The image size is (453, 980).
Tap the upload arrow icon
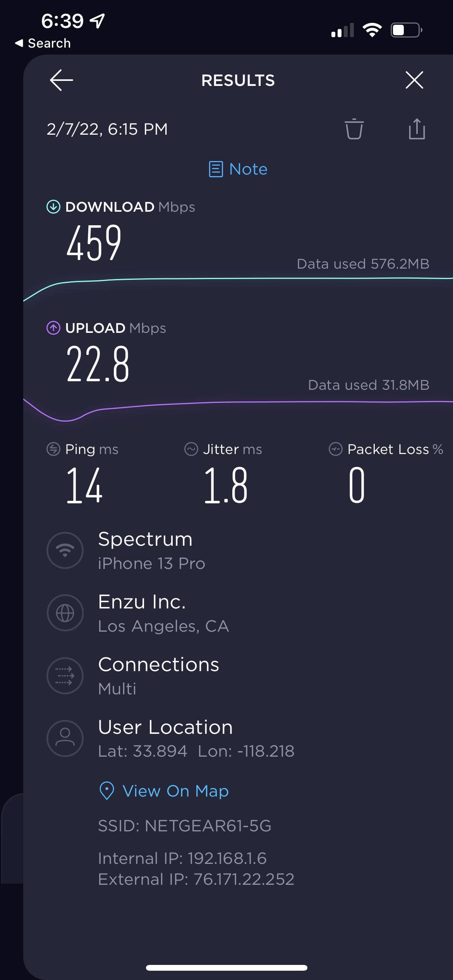pos(53,328)
